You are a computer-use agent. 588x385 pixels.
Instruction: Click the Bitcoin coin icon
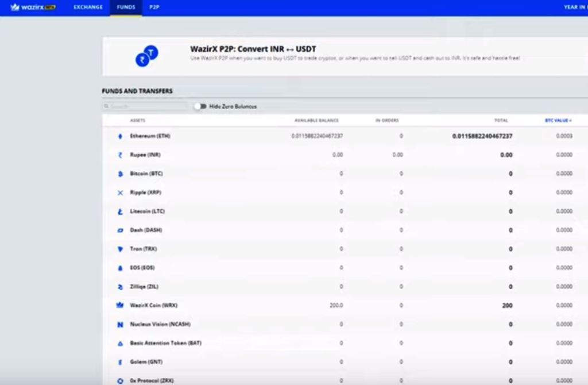point(121,174)
